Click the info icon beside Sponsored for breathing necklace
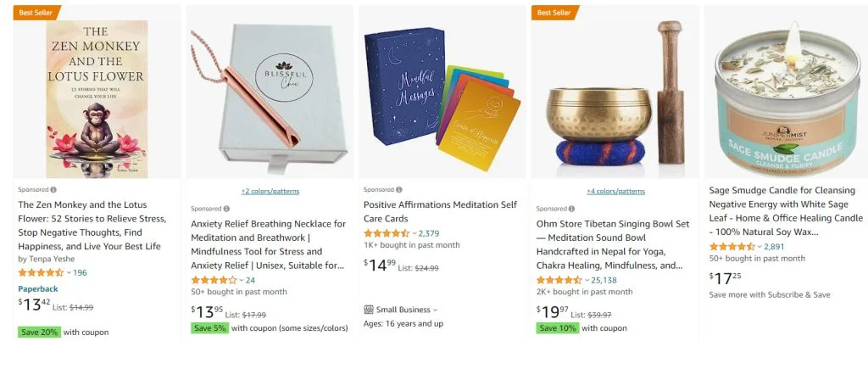This screenshot has width=868, height=369. point(226,209)
